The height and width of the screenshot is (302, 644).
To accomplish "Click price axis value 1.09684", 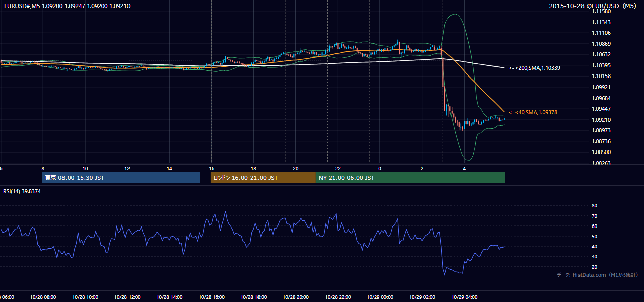I will tap(601, 98).
